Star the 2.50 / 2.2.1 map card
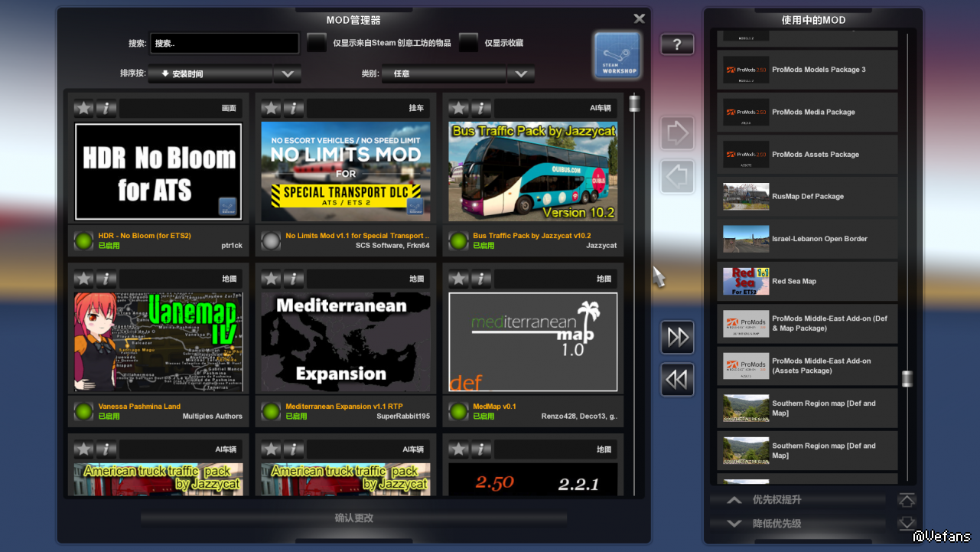980x552 pixels. [x=459, y=449]
